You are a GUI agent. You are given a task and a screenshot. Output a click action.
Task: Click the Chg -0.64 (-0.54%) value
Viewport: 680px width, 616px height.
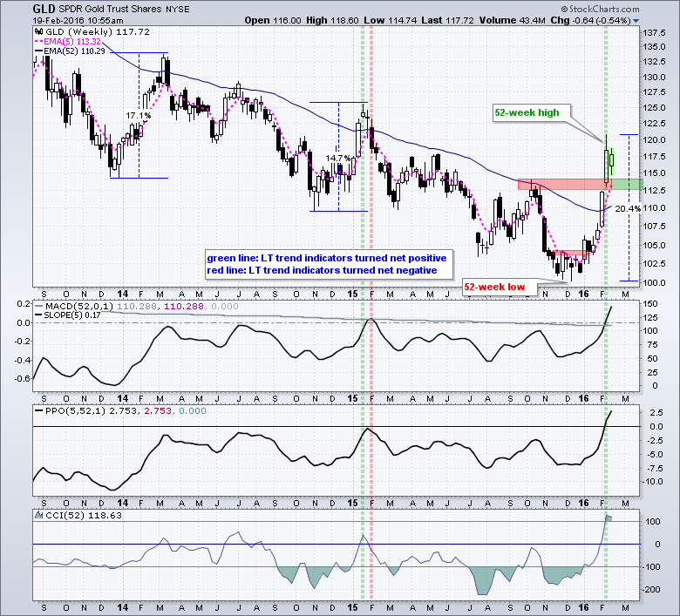coord(591,20)
